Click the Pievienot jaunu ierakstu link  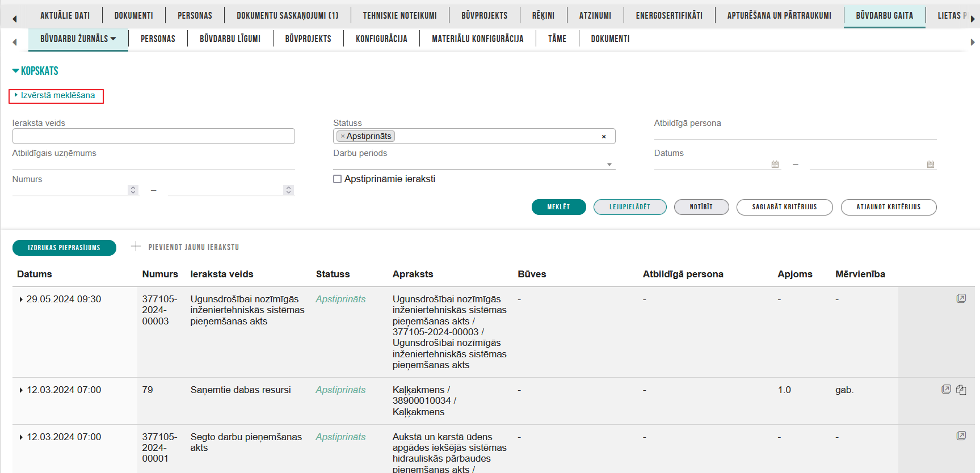[x=194, y=247]
